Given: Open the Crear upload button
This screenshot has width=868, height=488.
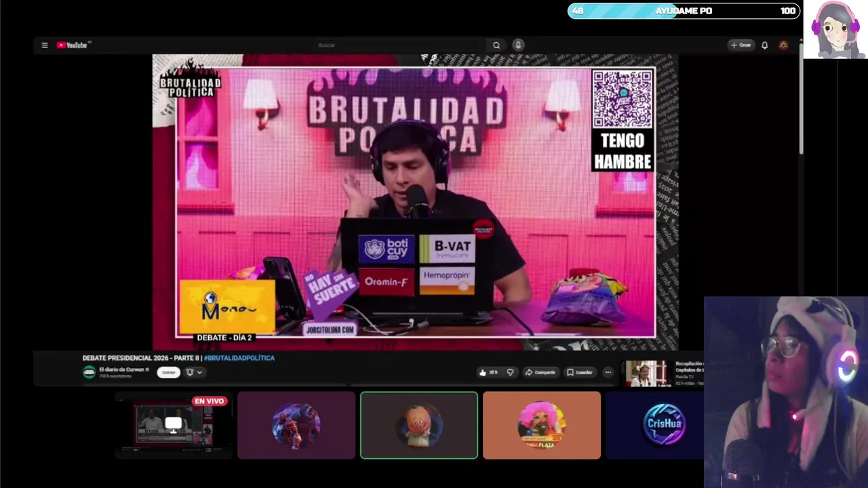Looking at the screenshot, I should click(741, 45).
